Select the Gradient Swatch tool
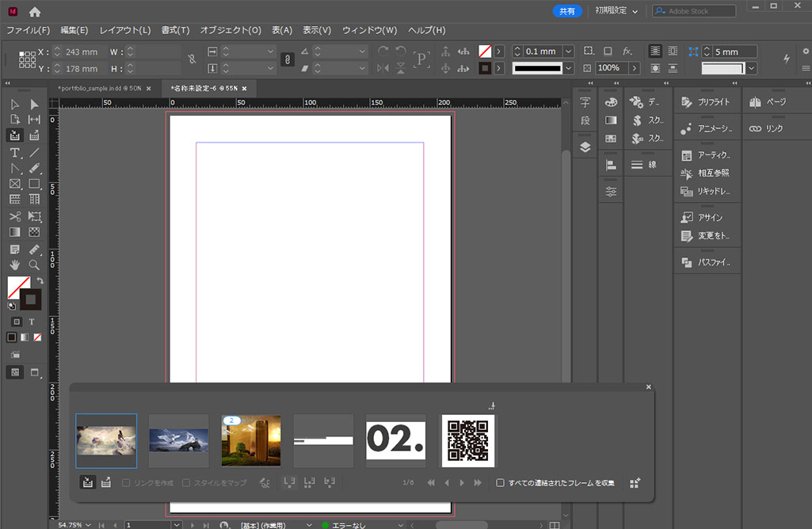 [x=14, y=232]
